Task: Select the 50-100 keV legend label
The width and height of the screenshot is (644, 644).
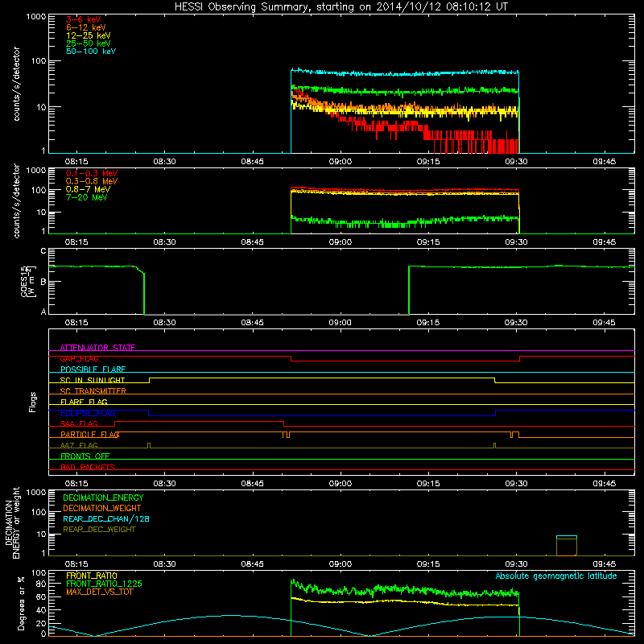Action: point(91,52)
